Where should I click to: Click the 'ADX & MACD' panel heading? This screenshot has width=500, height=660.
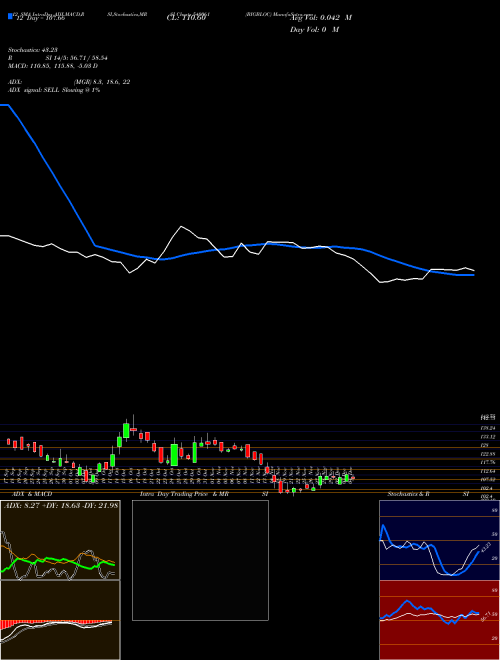32,494
